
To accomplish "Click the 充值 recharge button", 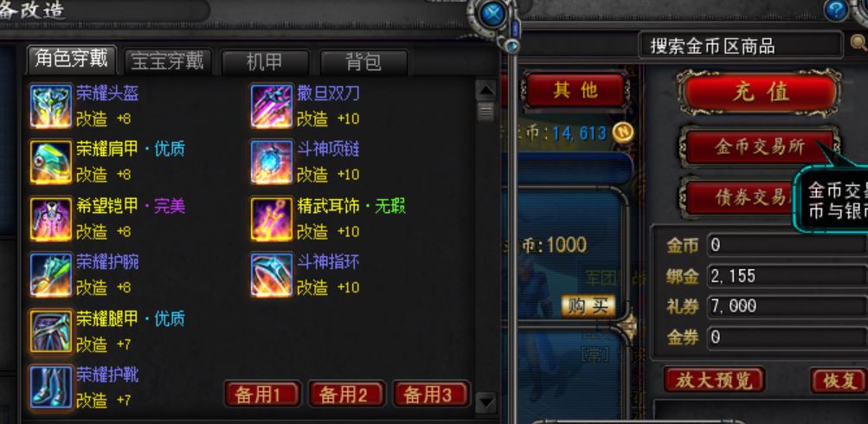I will [x=760, y=93].
